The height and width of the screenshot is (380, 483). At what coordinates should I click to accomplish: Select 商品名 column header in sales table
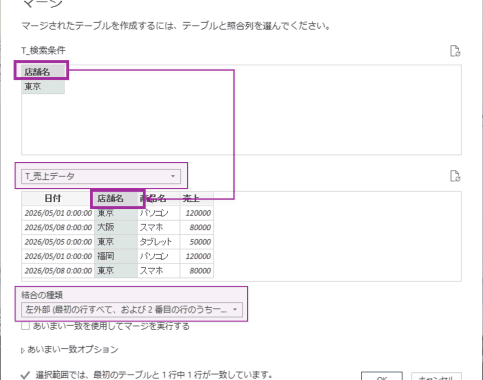159,199
